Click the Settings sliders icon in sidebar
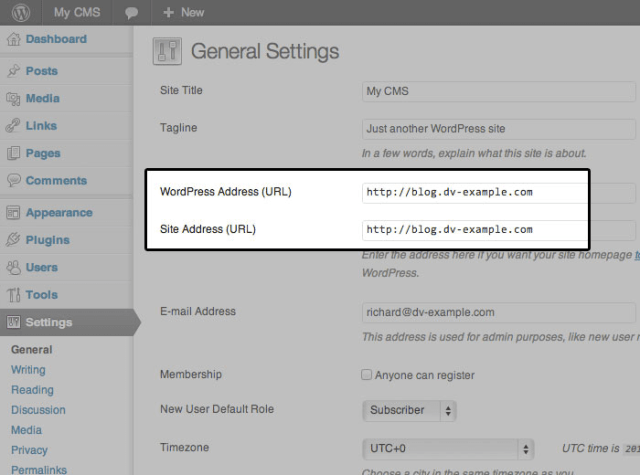The height and width of the screenshot is (475, 640). 13,322
